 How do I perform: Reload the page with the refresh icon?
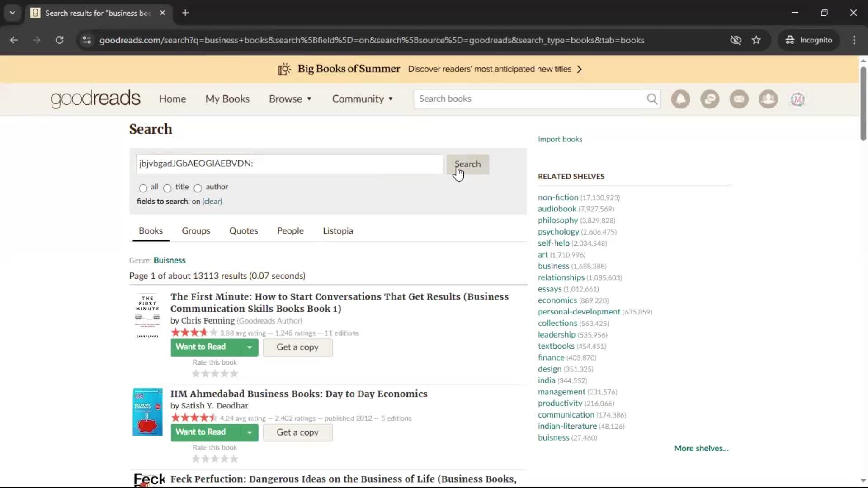coord(59,40)
